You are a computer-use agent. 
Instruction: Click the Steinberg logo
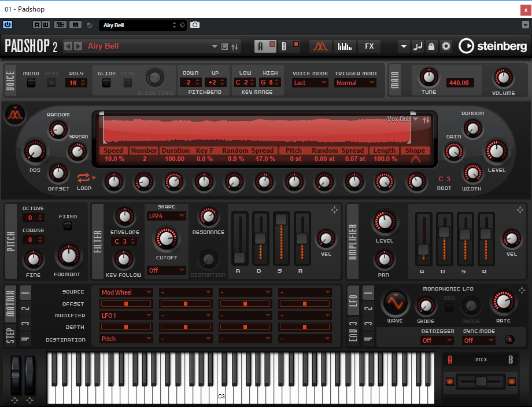pyautogui.click(x=493, y=46)
